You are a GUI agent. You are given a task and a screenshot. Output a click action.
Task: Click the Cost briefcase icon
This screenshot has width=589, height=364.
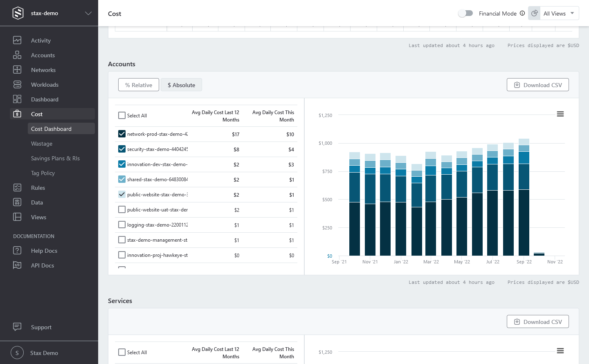[x=17, y=114]
